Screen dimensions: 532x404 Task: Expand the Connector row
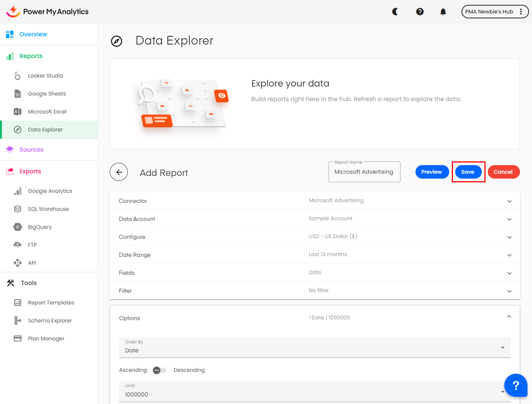[x=509, y=201]
